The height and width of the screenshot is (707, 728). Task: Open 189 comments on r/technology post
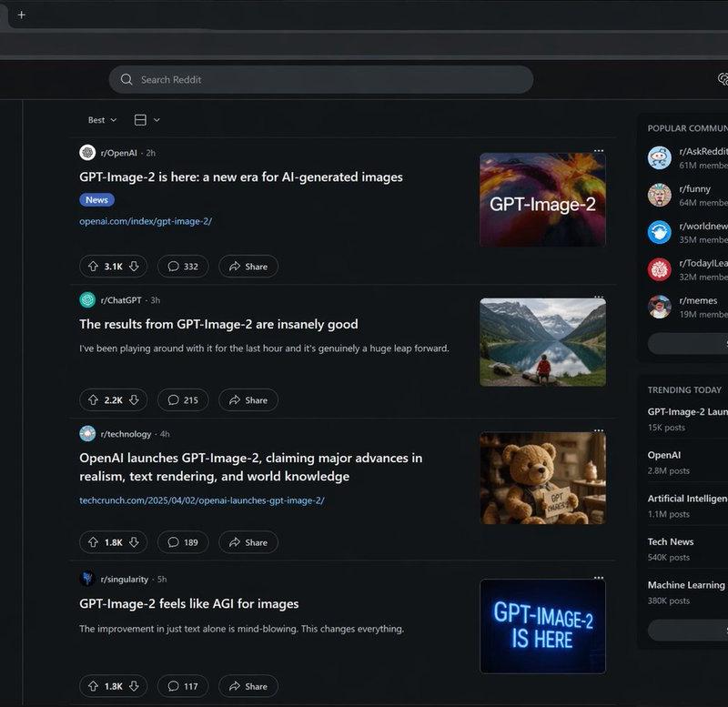pyautogui.click(x=183, y=542)
